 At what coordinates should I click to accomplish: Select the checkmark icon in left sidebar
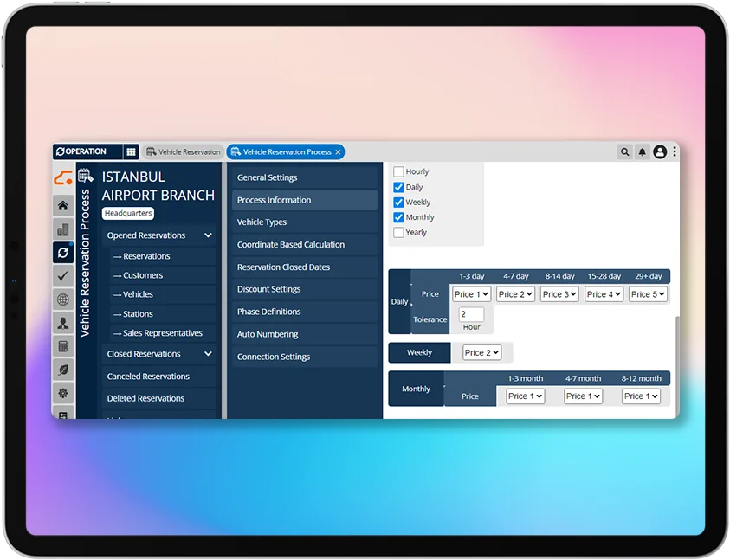coord(62,275)
